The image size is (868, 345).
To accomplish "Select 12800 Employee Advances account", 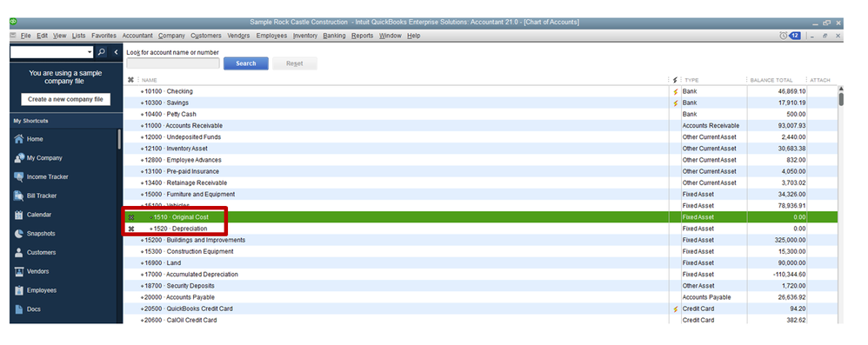I will coord(480,161).
